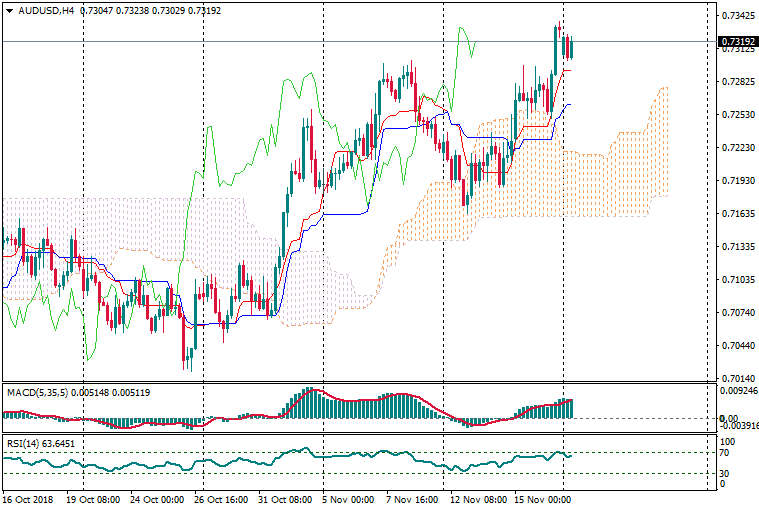Click the AUDUSD,H4 chart title label
The width and height of the screenshot is (759, 511).
39,11
